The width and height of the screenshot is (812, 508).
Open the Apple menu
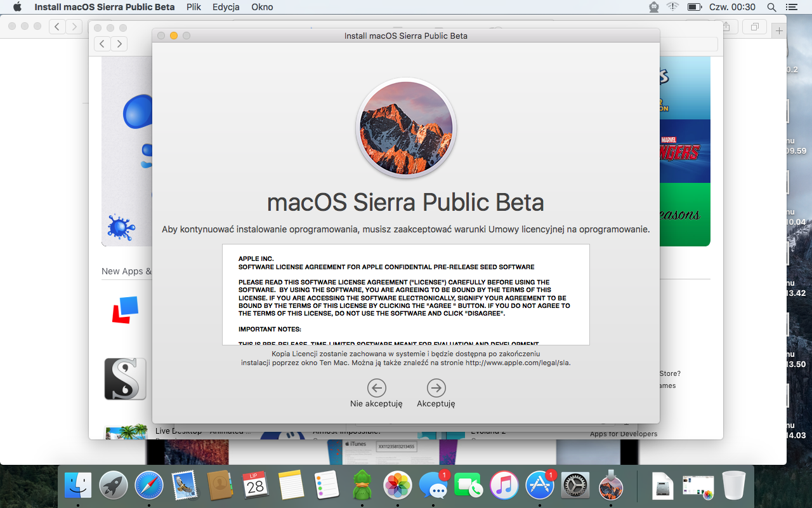tap(17, 7)
